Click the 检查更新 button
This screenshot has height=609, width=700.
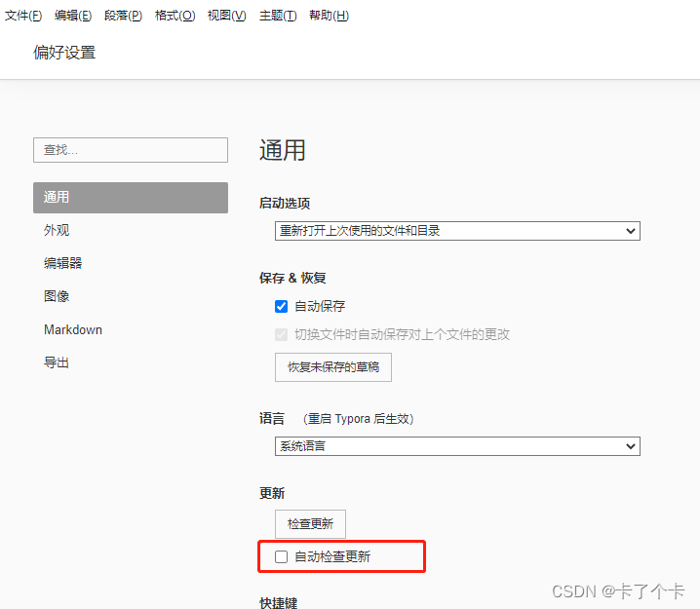(x=310, y=524)
